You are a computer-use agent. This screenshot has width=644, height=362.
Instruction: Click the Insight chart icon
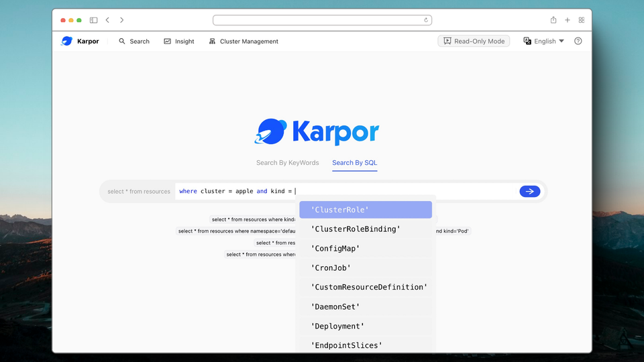point(167,41)
